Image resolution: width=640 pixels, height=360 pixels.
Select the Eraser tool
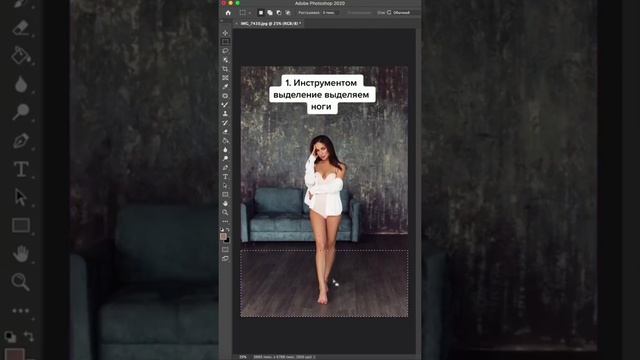coord(225,132)
